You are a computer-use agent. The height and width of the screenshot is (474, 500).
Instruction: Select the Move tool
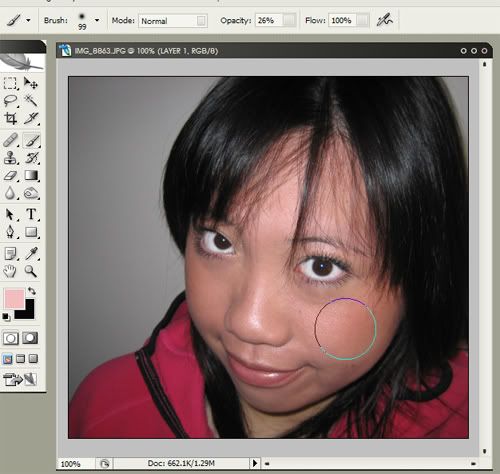pos(31,83)
